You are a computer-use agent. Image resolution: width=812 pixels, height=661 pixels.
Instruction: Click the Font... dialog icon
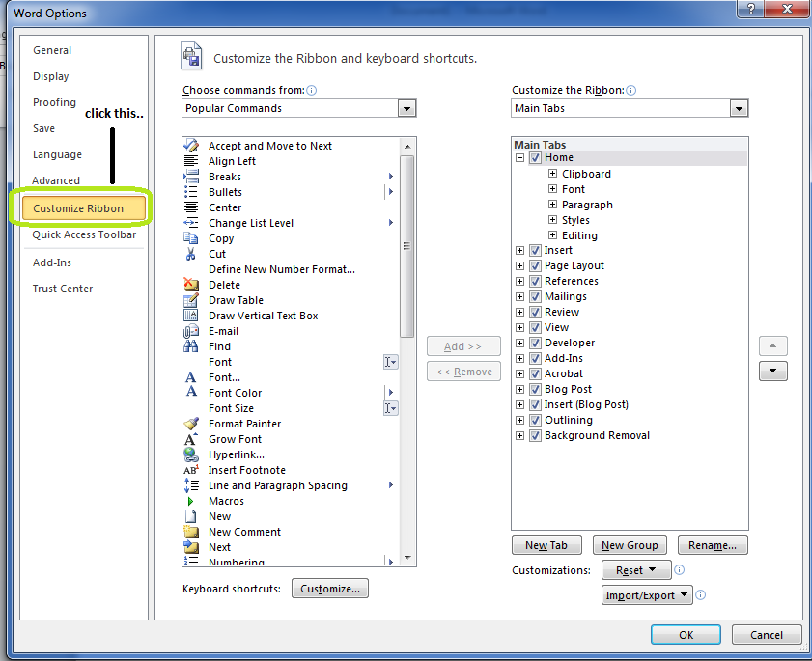191,377
